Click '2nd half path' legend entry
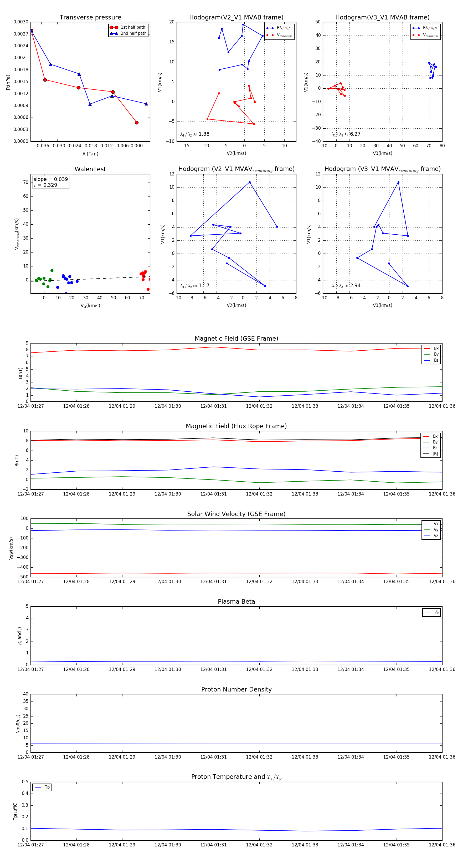This screenshot has width=473, height=868. point(128,33)
